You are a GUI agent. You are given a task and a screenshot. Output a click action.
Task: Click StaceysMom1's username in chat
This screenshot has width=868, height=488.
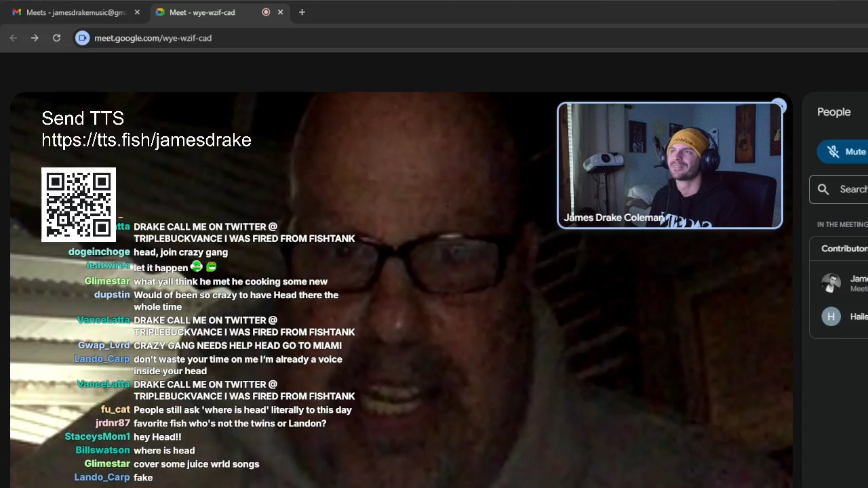97,437
